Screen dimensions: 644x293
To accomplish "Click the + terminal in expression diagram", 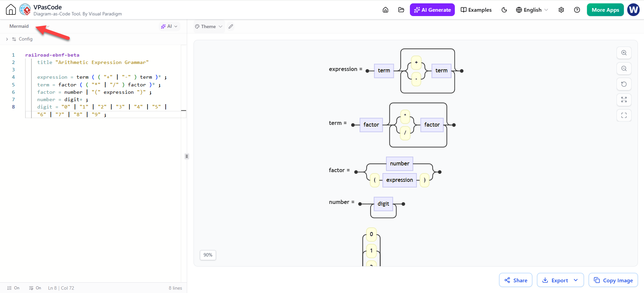I will click(x=416, y=63).
